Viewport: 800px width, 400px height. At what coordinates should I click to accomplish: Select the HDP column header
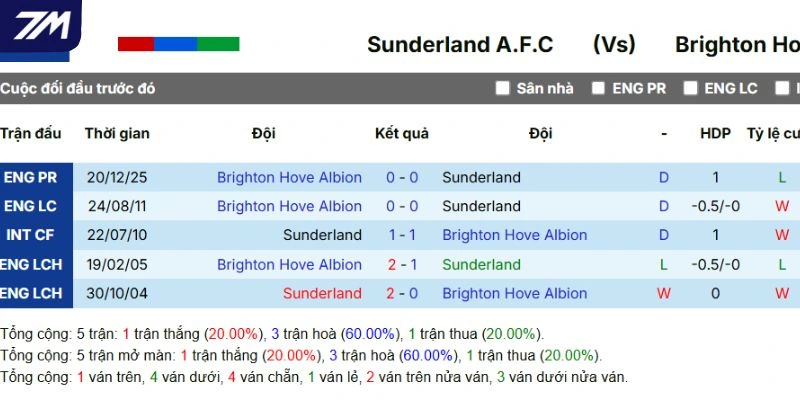[715, 133]
